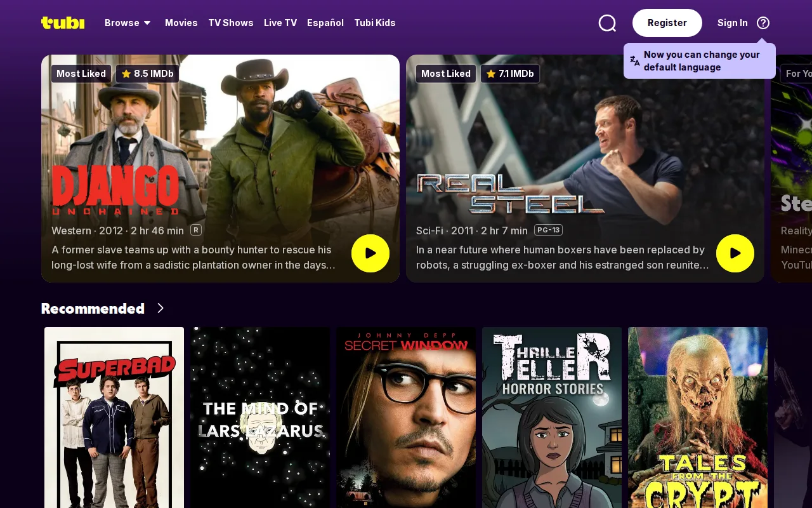Image resolution: width=812 pixels, height=508 pixels.
Task: Open the Secret Window poster
Action: pos(406,417)
